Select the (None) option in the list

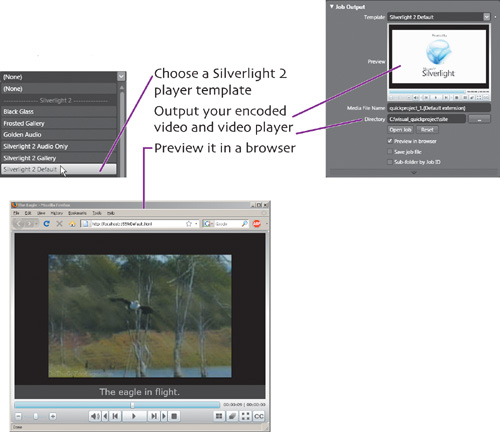click(59, 89)
